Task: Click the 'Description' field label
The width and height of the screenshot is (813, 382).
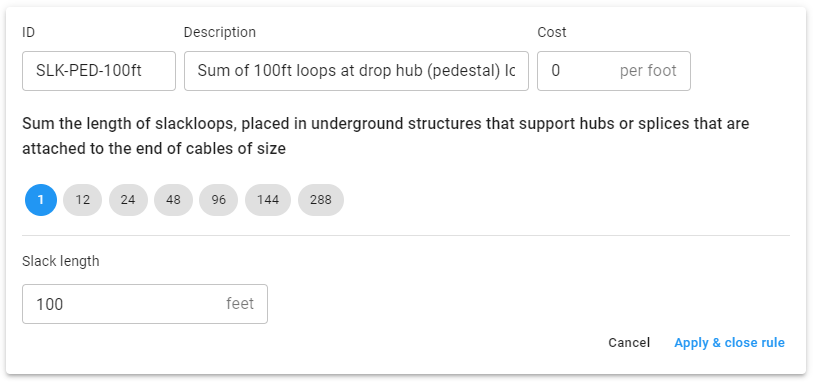Action: tap(220, 32)
